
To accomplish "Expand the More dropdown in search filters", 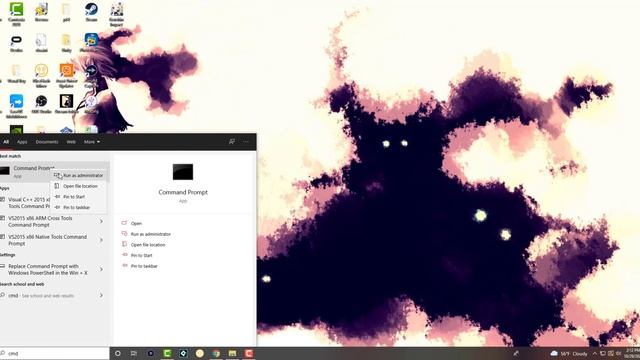I will click(92, 142).
